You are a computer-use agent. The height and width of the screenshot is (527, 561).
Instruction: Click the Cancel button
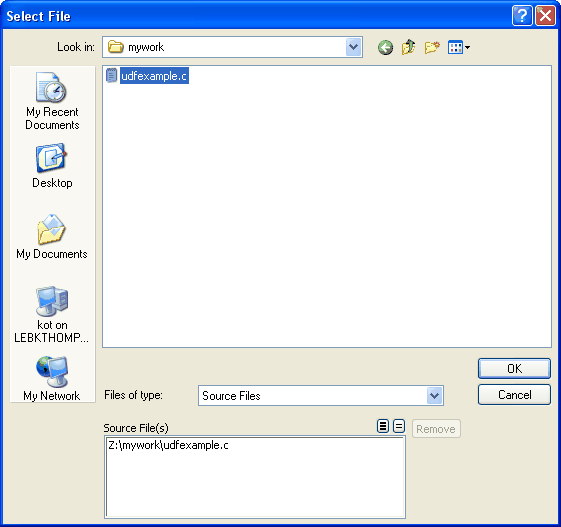point(514,395)
